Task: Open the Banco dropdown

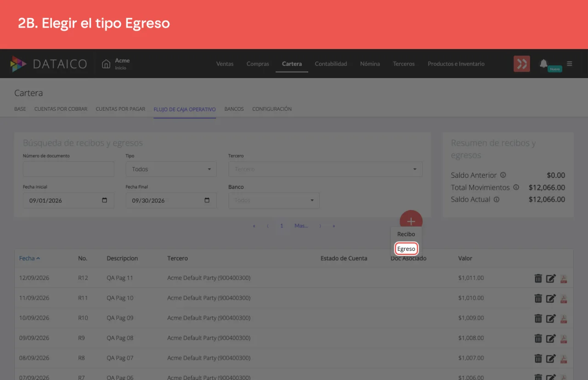Action: tap(274, 200)
